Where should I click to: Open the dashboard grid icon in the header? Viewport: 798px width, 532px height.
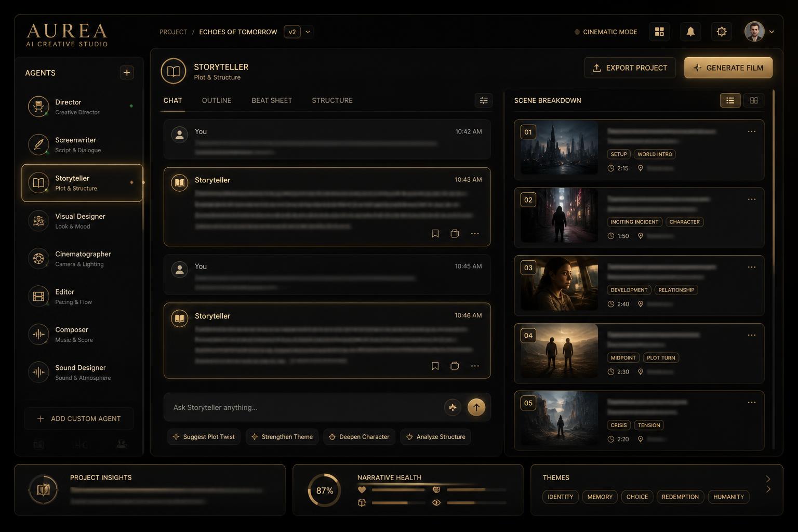(x=659, y=32)
